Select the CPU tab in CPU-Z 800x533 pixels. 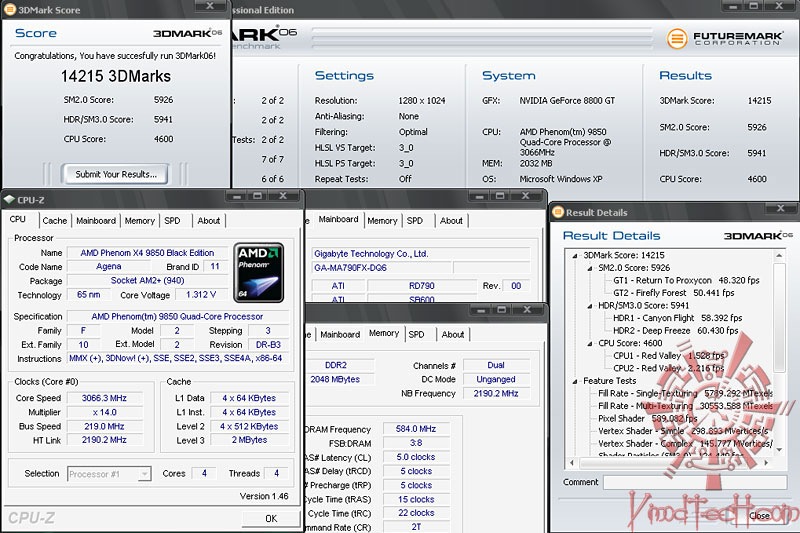tap(18, 219)
